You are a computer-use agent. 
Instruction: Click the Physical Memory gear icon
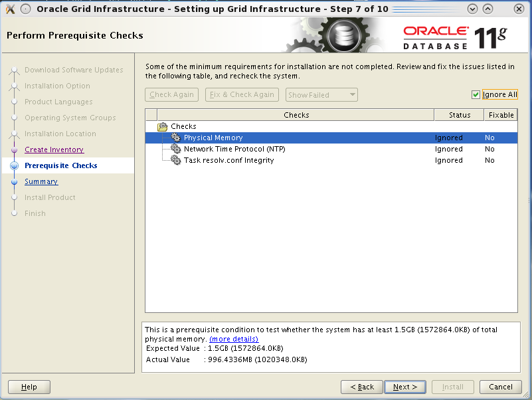[175, 137]
